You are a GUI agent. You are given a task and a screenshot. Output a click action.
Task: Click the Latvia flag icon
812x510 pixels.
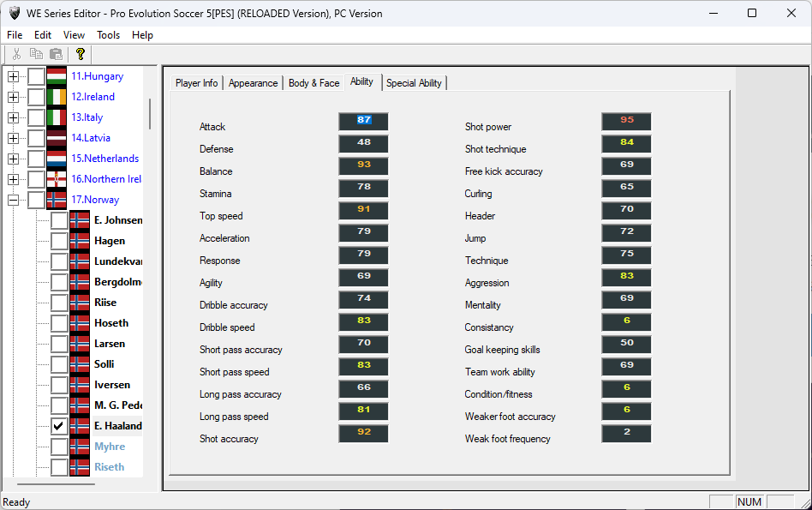point(57,138)
